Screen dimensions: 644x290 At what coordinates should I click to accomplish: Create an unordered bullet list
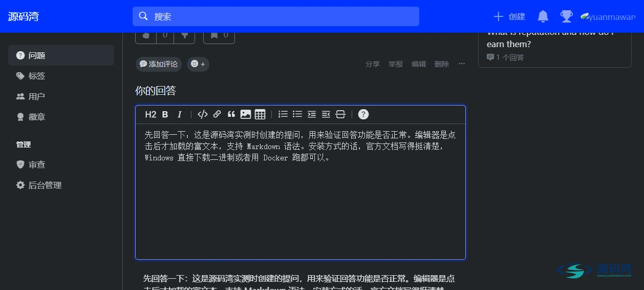tap(297, 114)
